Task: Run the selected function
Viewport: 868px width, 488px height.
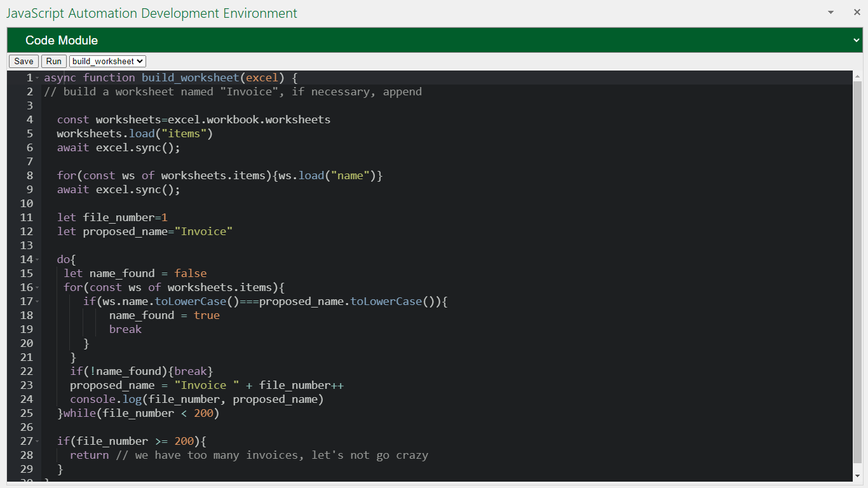Action: 54,61
